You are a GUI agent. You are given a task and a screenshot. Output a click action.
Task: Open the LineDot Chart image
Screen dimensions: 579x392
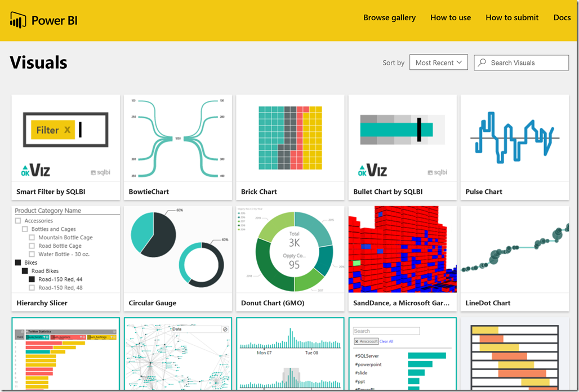(515, 250)
